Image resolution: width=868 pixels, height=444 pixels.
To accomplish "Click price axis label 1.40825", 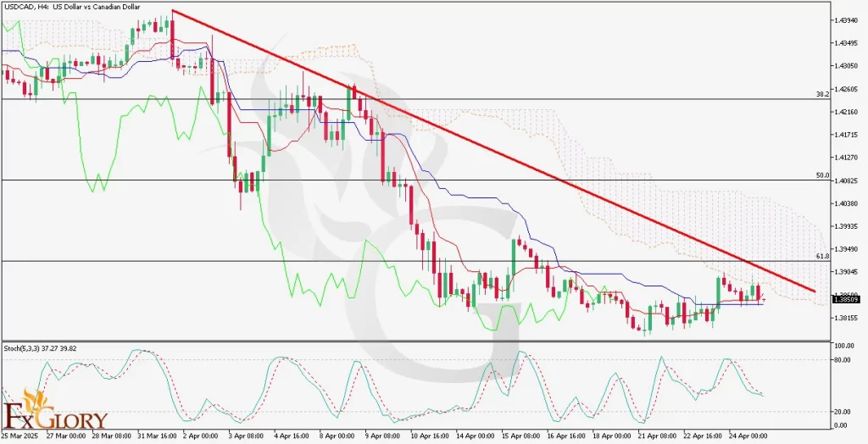I will (848, 180).
